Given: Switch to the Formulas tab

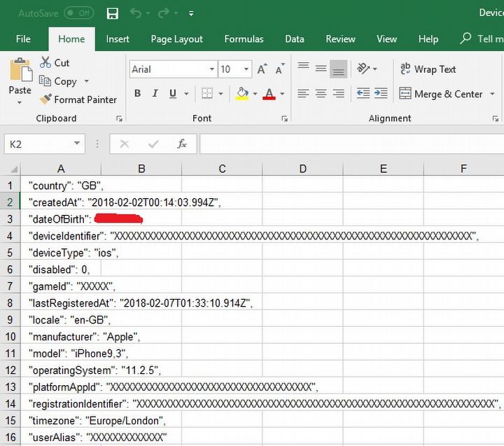Looking at the screenshot, I should click(244, 39).
